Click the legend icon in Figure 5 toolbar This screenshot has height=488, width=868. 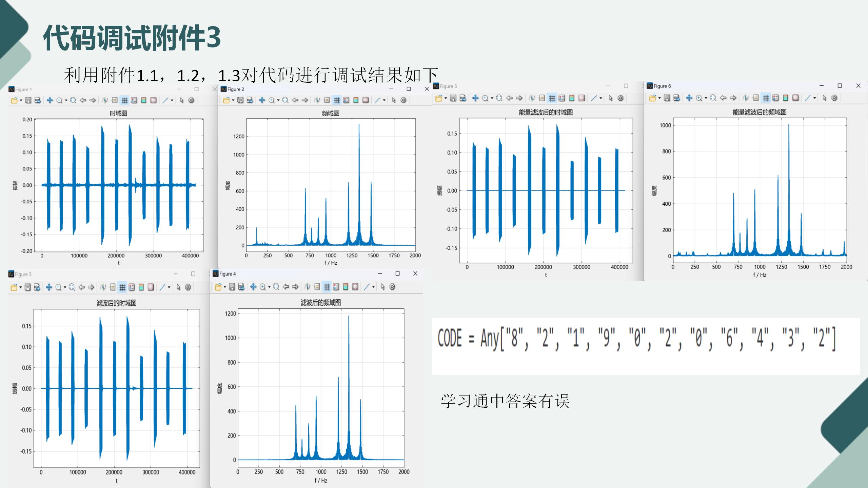562,98
